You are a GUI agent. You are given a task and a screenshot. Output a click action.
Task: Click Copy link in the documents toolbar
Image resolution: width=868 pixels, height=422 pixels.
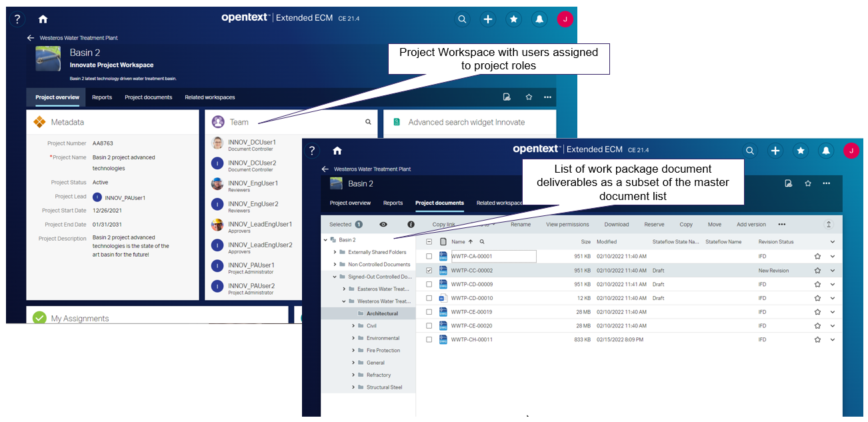pyautogui.click(x=444, y=225)
